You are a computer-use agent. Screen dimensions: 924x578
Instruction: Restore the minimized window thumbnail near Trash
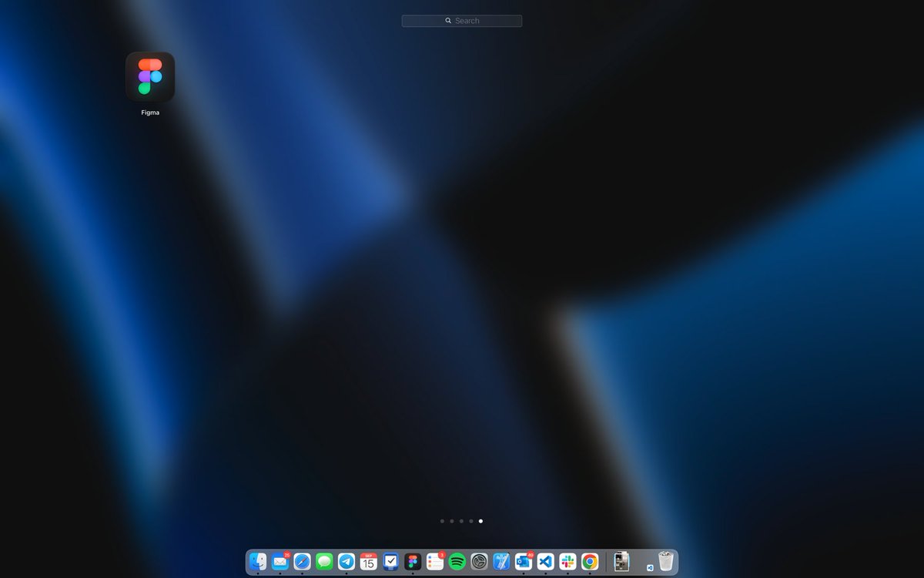(621, 561)
